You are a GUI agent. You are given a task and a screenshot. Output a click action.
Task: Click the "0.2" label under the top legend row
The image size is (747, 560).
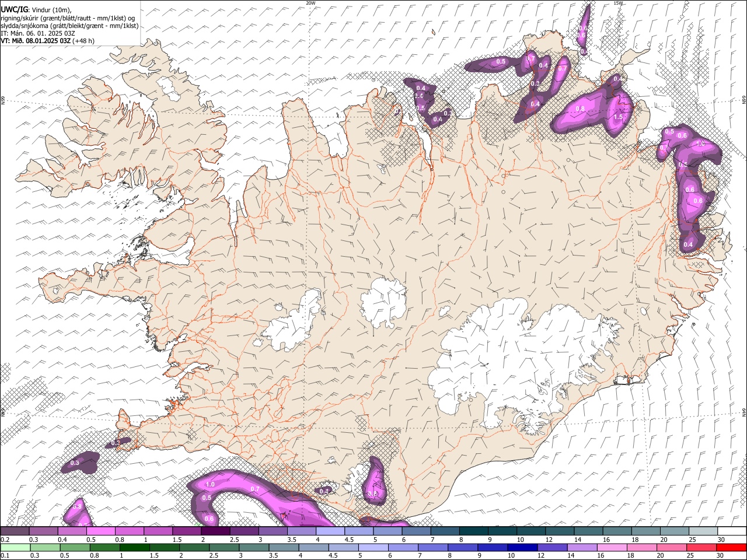click(x=5, y=540)
